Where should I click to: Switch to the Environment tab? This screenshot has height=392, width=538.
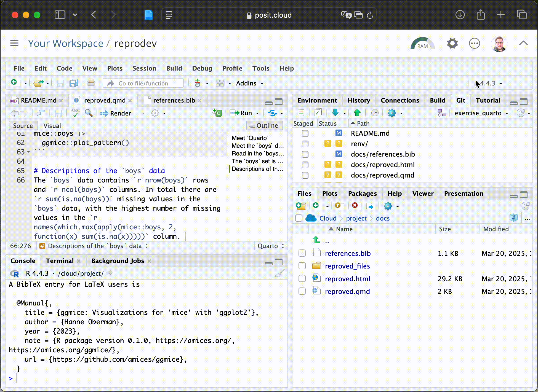[x=317, y=100]
